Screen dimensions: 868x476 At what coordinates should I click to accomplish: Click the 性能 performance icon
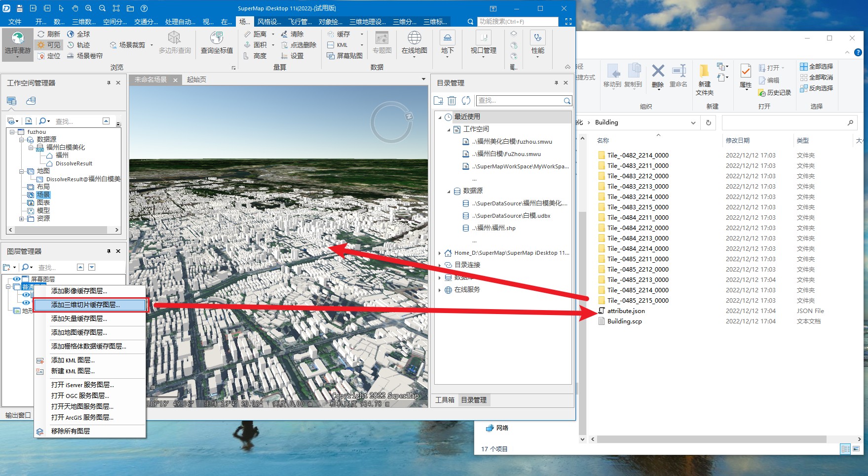537,38
